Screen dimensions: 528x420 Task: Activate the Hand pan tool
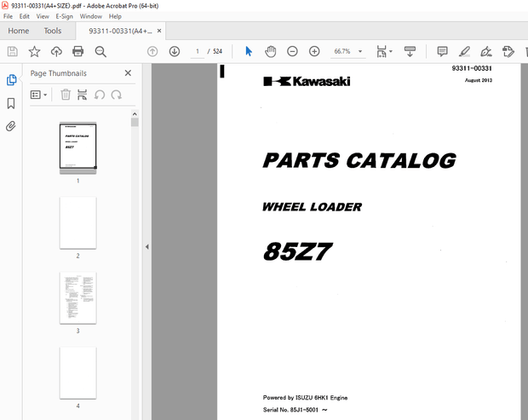click(271, 51)
